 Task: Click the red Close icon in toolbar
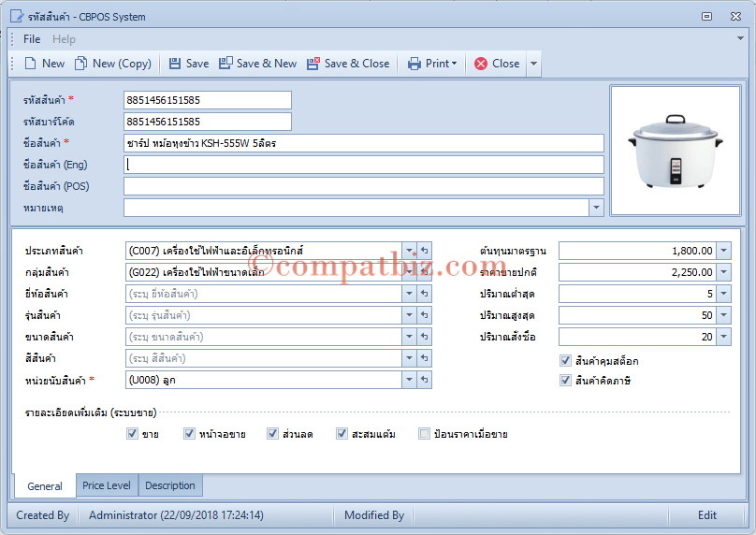(481, 64)
